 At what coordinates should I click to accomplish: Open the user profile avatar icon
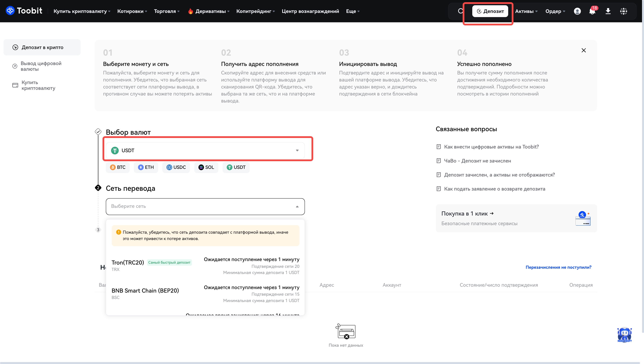coord(577,11)
